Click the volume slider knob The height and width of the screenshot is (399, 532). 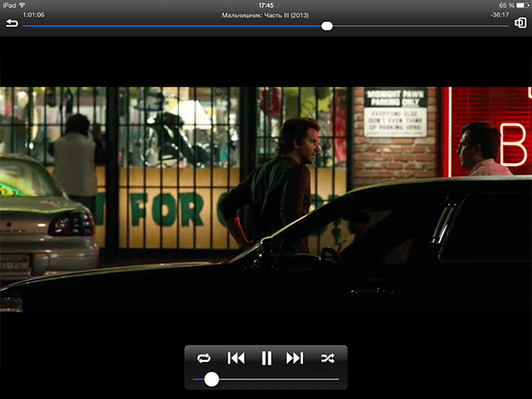coord(211,379)
